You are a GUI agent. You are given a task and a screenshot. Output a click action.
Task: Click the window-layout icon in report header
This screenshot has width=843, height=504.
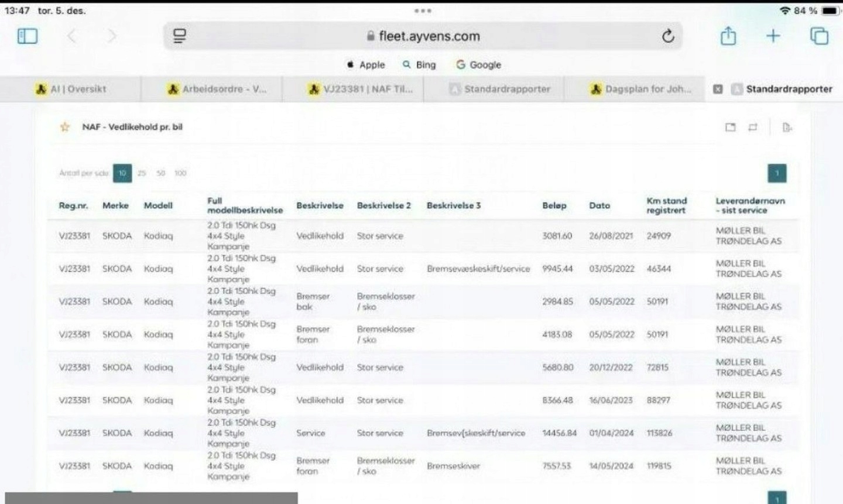tap(730, 127)
